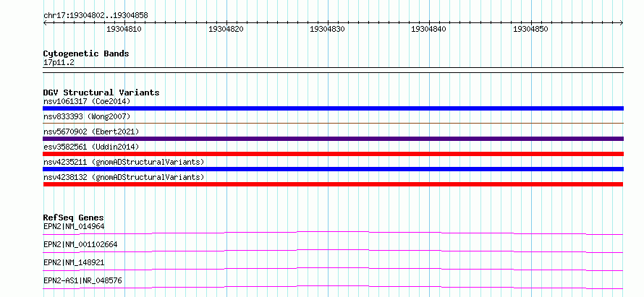The width and height of the screenshot is (644, 297).
Task: Click the magenta line under EPN2|NM_001102664
Action: (x=333, y=251)
